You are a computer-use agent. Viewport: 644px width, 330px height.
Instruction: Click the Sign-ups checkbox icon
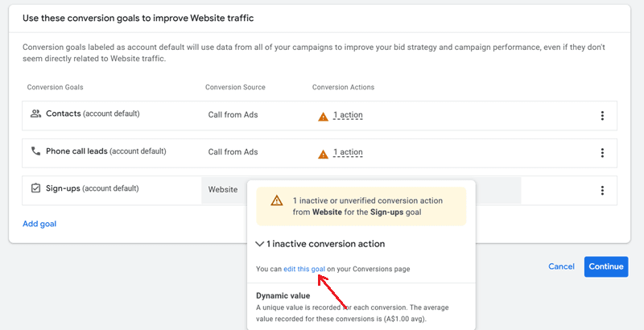click(35, 188)
